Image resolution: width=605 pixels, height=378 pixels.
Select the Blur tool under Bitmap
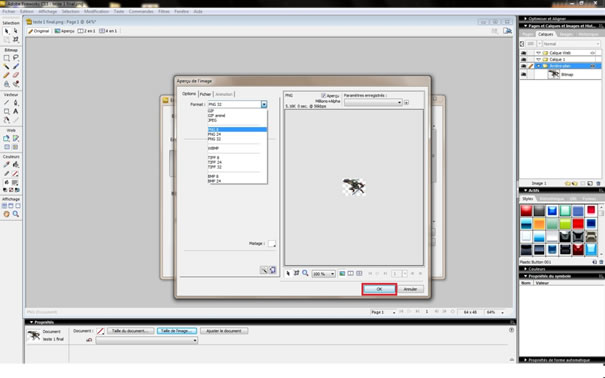7,84
